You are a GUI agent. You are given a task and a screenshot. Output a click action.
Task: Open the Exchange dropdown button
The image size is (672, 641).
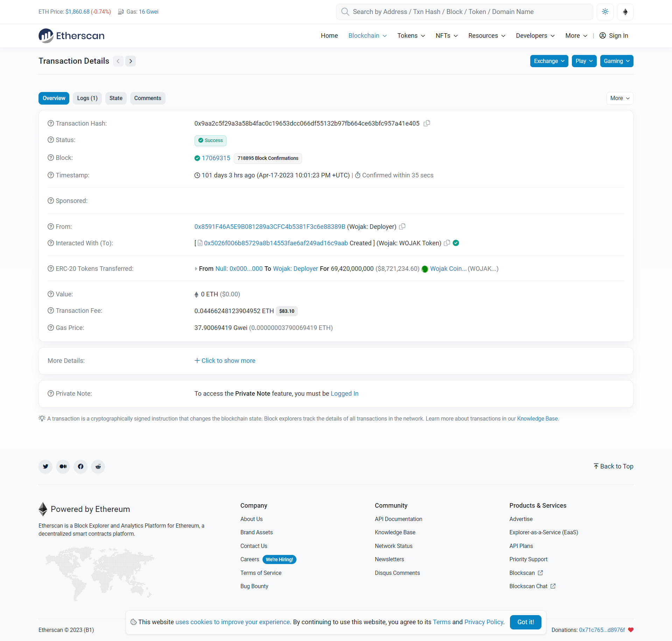[549, 61]
